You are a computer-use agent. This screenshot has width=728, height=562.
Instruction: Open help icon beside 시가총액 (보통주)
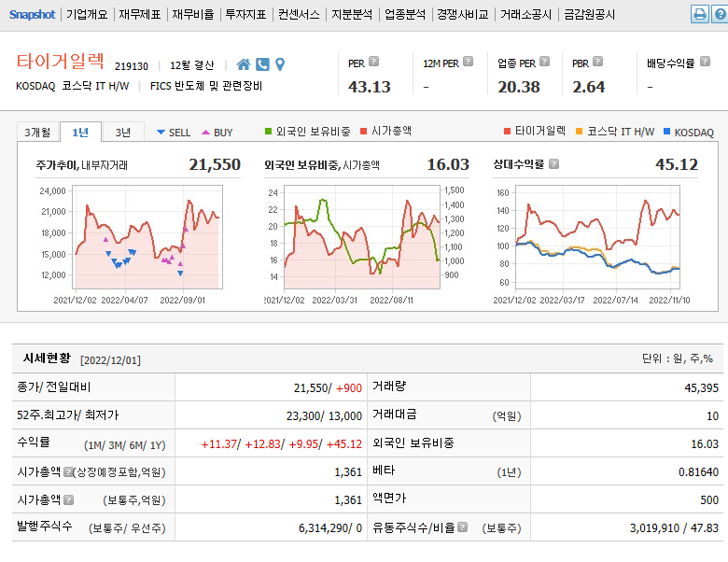69,499
